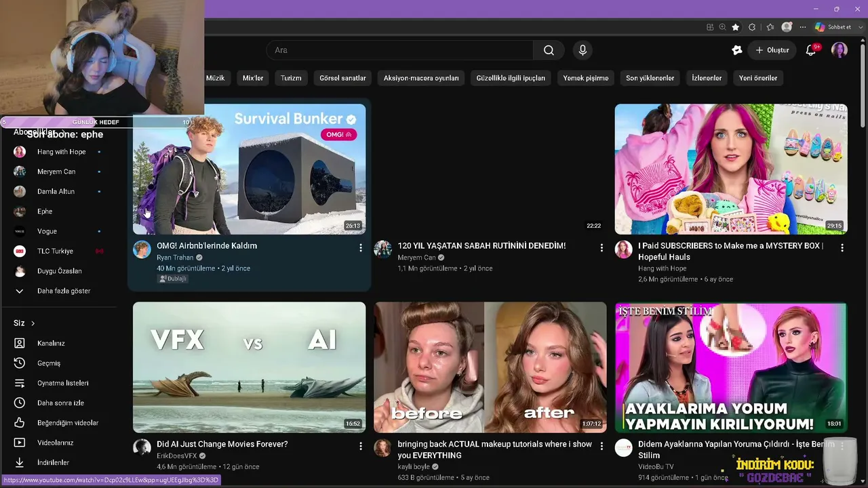This screenshot has width=868, height=488.
Task: Select the Güzellikle ilgili ipuçları chip
Action: [511, 78]
